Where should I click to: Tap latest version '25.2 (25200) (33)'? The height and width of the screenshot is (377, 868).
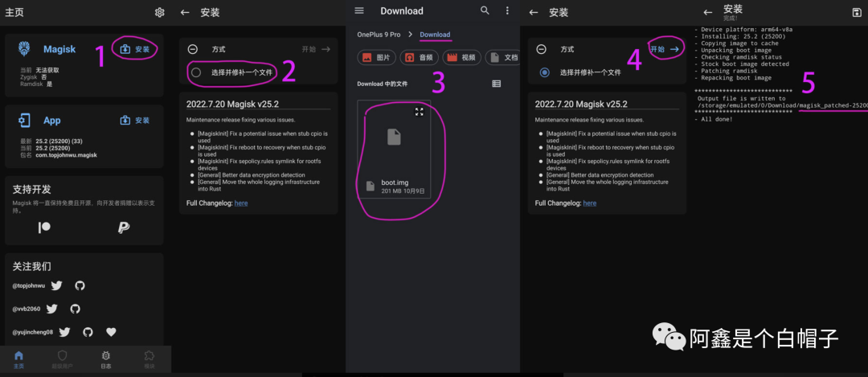58,142
